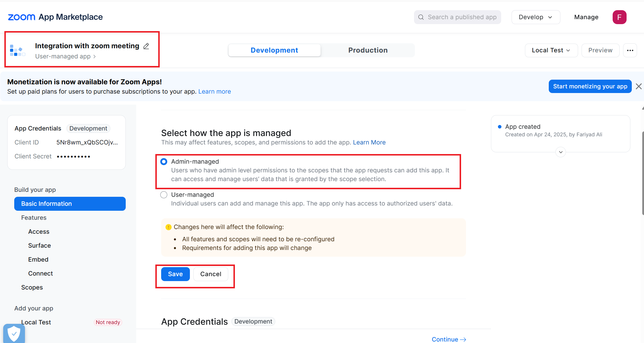
Task: Click the F user profile avatar
Action: click(619, 17)
